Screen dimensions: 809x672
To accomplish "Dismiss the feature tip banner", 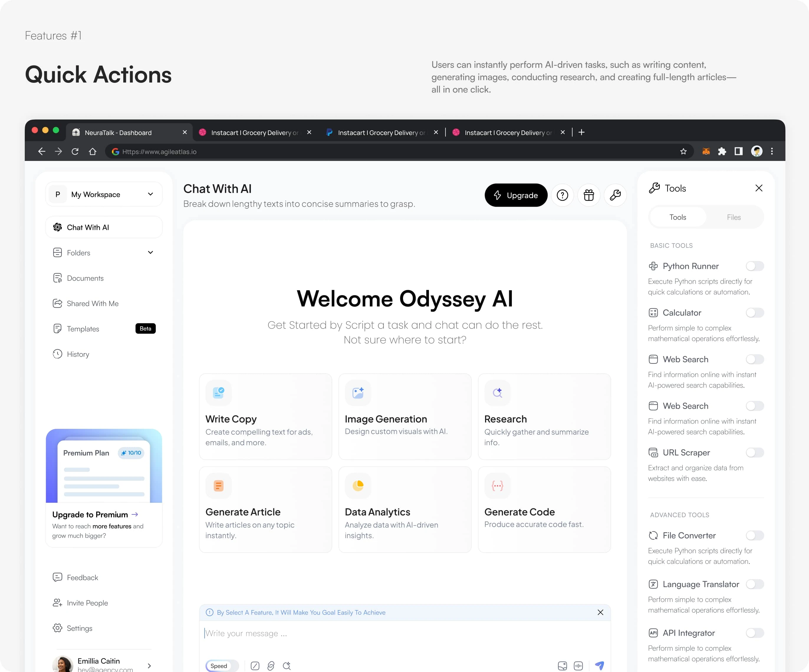I will (600, 612).
